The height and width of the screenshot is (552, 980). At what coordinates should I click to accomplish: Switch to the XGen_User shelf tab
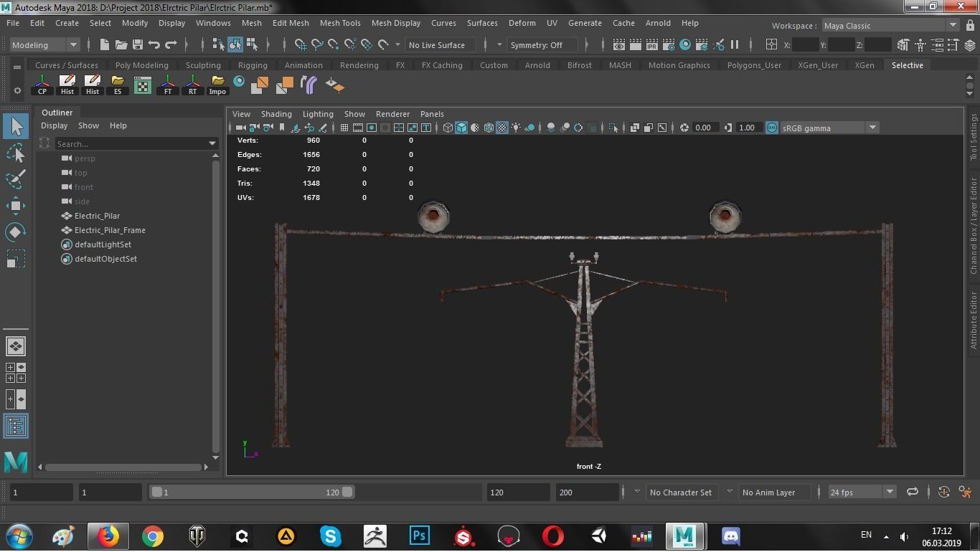[818, 65]
